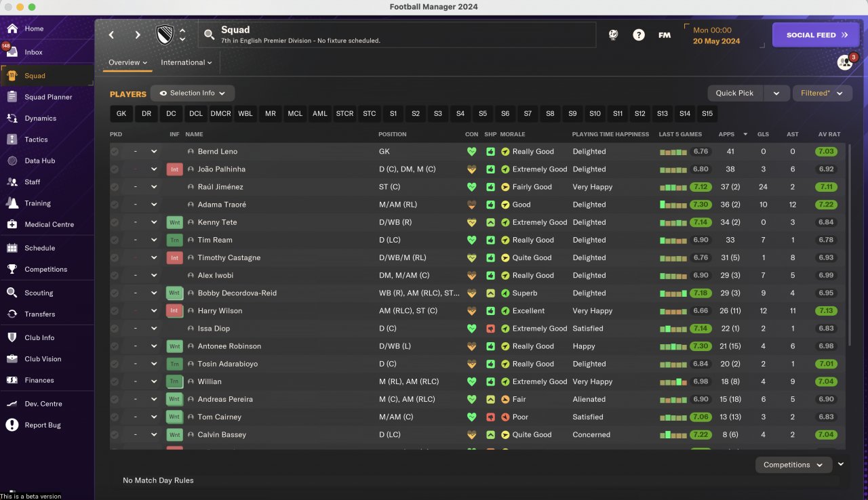868x500 pixels.
Task: Open the manager profile icon with 3 notifications
Action: pos(845,62)
